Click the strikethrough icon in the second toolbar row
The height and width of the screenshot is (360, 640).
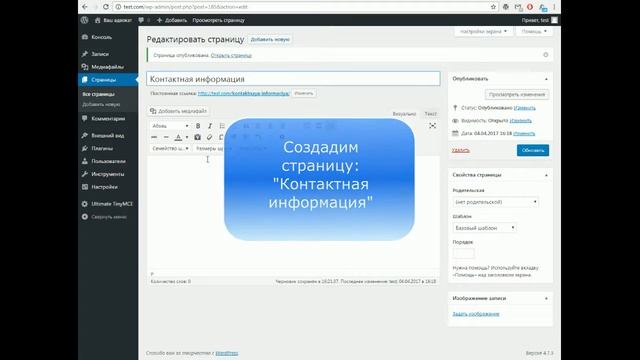[154, 137]
